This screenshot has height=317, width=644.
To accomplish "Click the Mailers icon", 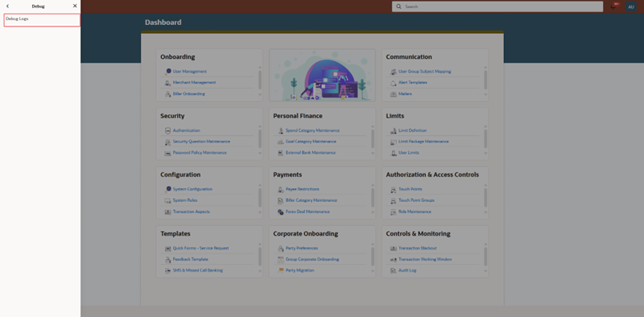I will coord(393,94).
